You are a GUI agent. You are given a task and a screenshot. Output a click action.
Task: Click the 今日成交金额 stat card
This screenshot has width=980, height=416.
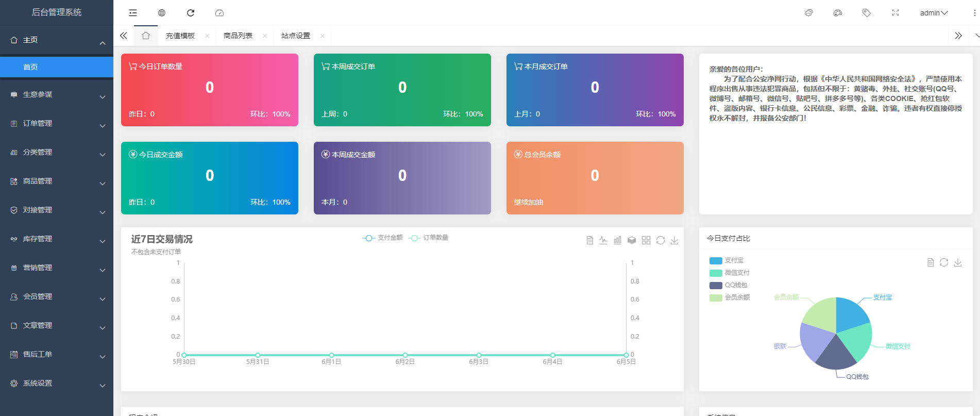click(x=210, y=178)
